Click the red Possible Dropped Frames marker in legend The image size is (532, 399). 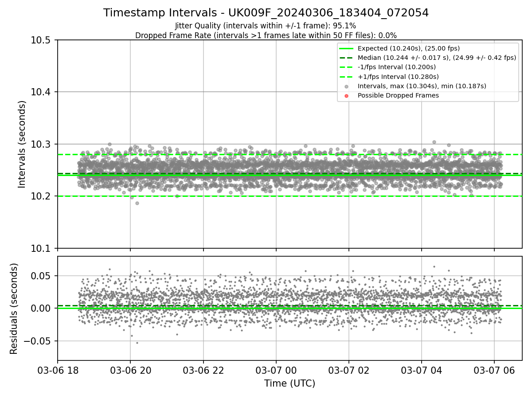tap(347, 96)
